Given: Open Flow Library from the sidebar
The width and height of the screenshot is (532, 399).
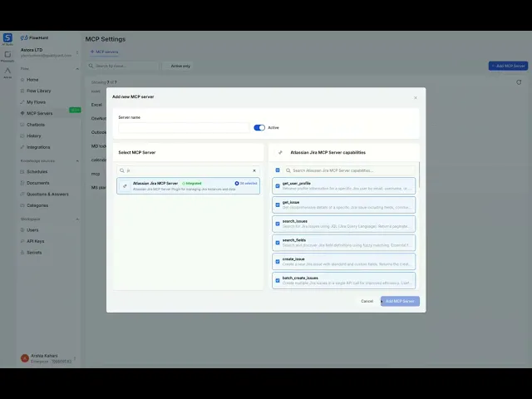Looking at the screenshot, I should click(x=39, y=91).
